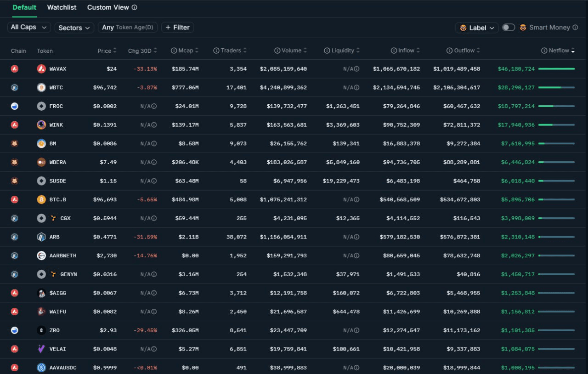This screenshot has height=374, width=588.
Task: Open the Label dropdown menu
Action: 476,28
